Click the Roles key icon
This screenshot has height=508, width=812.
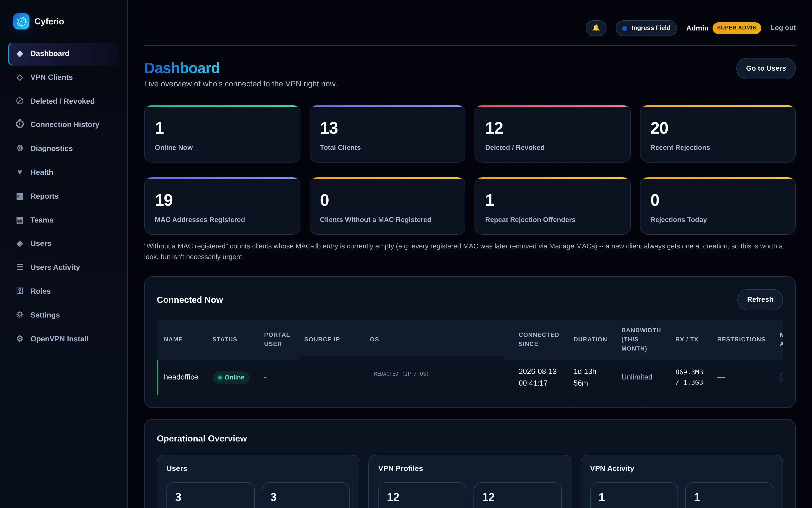tap(20, 291)
